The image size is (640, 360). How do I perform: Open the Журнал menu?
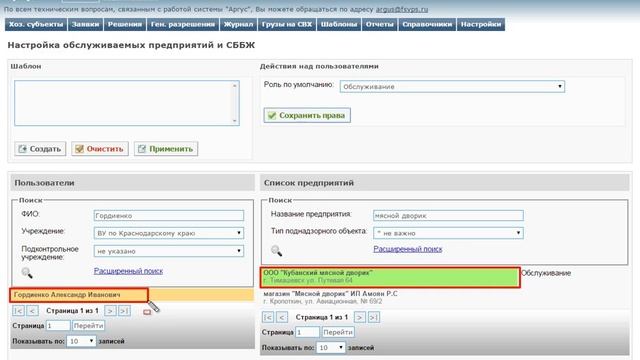point(238,24)
